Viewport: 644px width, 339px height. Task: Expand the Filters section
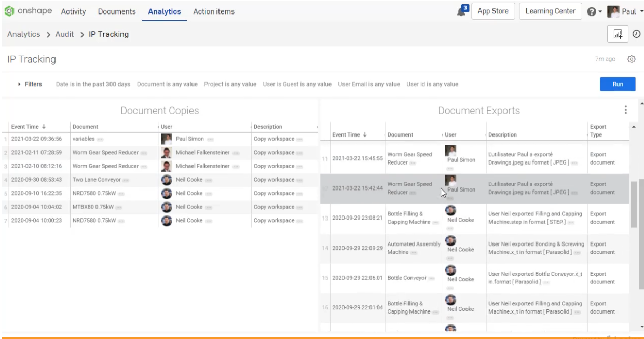[30, 84]
